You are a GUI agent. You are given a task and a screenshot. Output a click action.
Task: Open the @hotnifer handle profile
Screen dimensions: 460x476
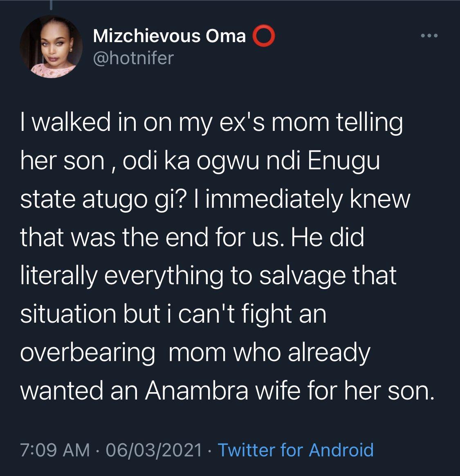tap(133, 58)
